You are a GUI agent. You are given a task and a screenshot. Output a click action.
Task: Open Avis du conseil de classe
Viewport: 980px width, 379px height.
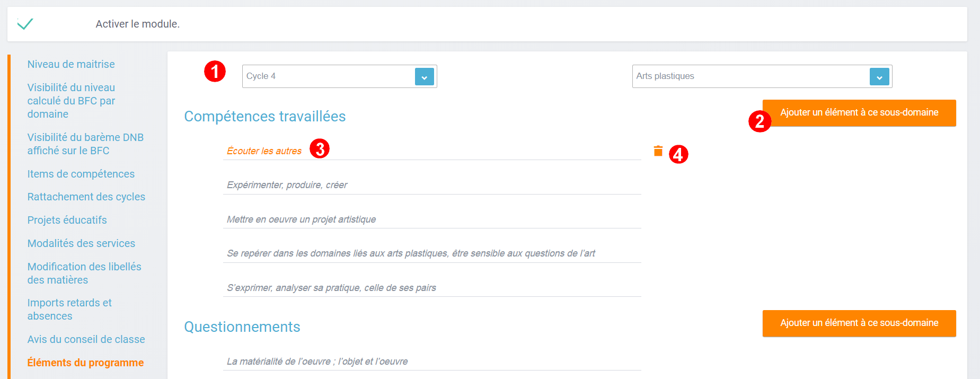(86, 339)
